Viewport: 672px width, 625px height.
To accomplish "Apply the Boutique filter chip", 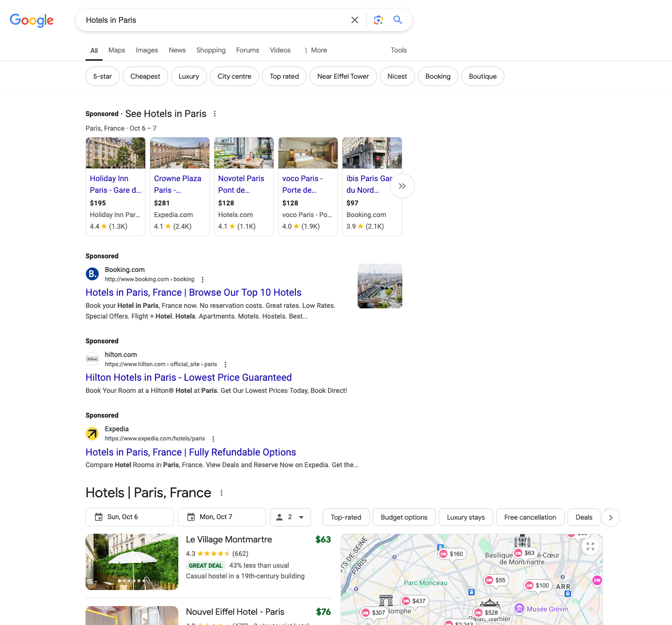I will pos(483,76).
